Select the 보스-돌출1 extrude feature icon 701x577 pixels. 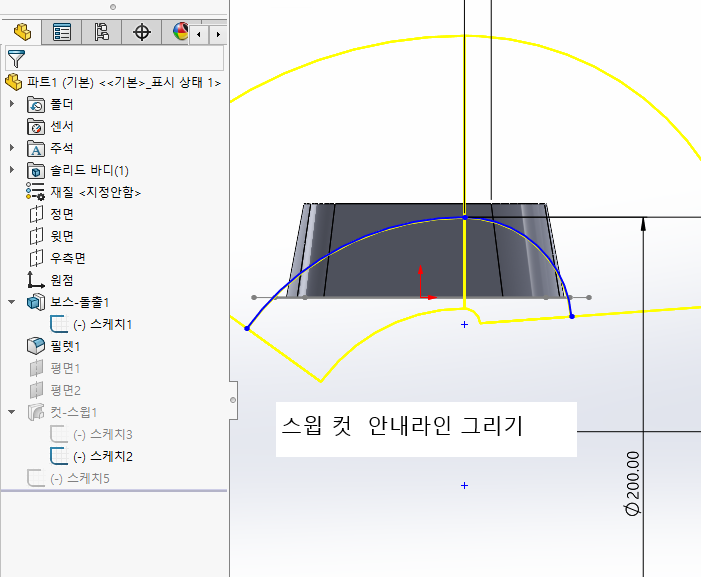point(36,302)
